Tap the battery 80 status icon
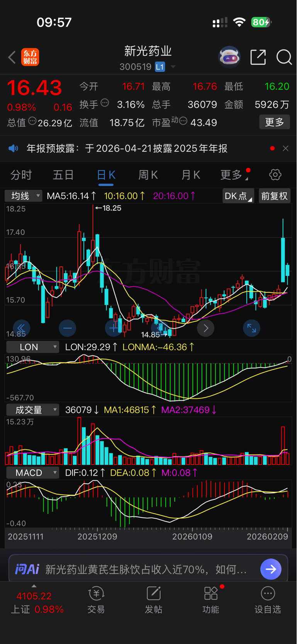The image size is (297, 644). pos(261,22)
